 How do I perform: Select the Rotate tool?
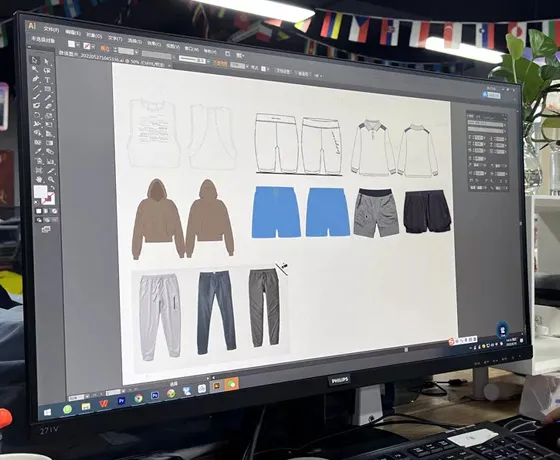[36, 115]
